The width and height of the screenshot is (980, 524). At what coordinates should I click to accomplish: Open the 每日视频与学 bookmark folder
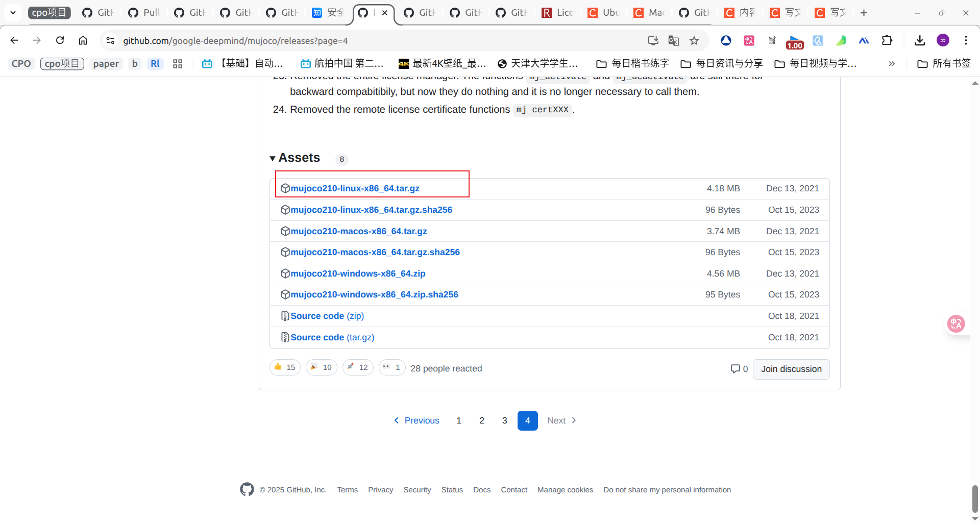pyautogui.click(x=815, y=64)
